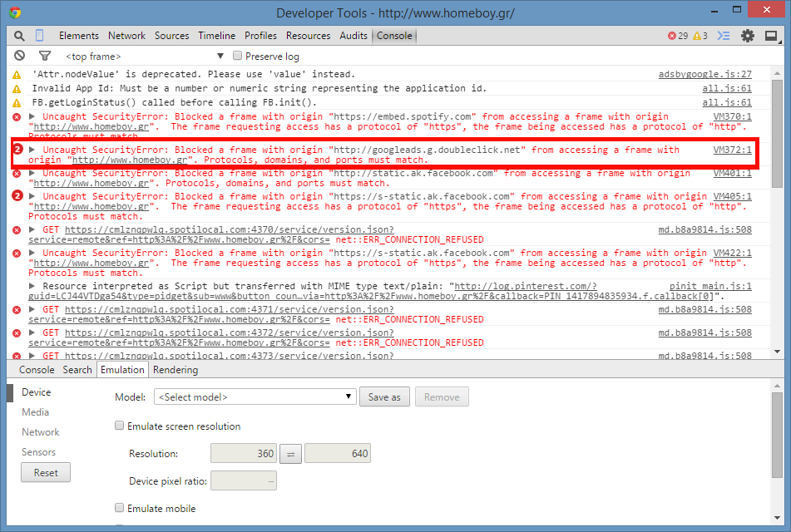Viewport: 791px width, 532px height.
Task: Click warning icon beside Attr.nodeValue deprecated message
Action: click(x=17, y=75)
